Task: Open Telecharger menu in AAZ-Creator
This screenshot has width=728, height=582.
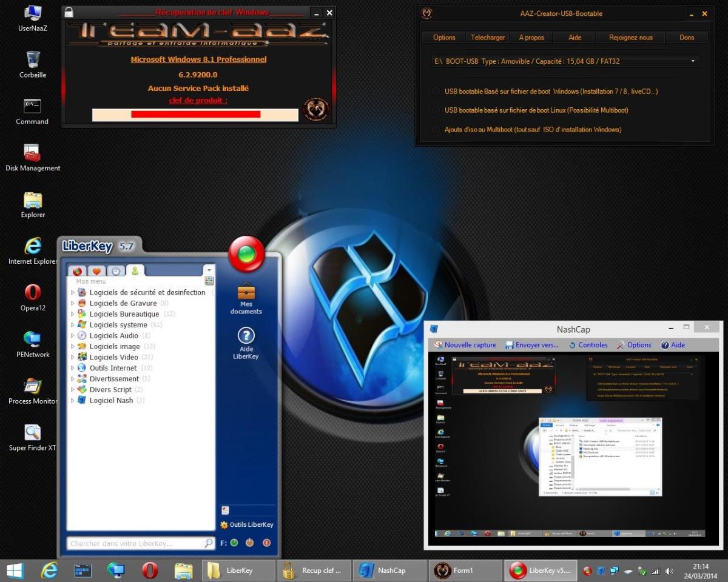Action: [488, 38]
